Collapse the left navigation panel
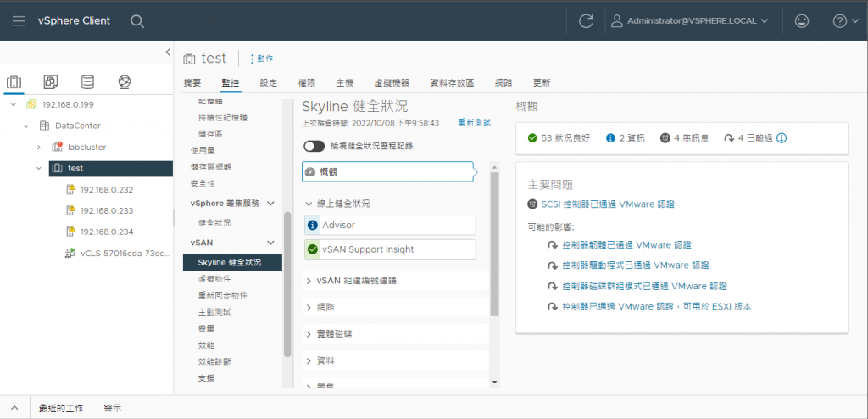 168,52
